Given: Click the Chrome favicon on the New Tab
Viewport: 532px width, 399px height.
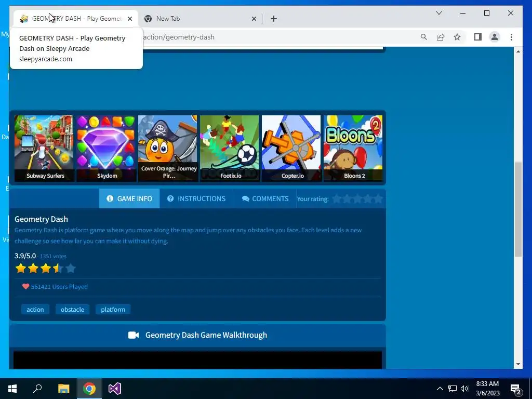Looking at the screenshot, I should (148, 19).
